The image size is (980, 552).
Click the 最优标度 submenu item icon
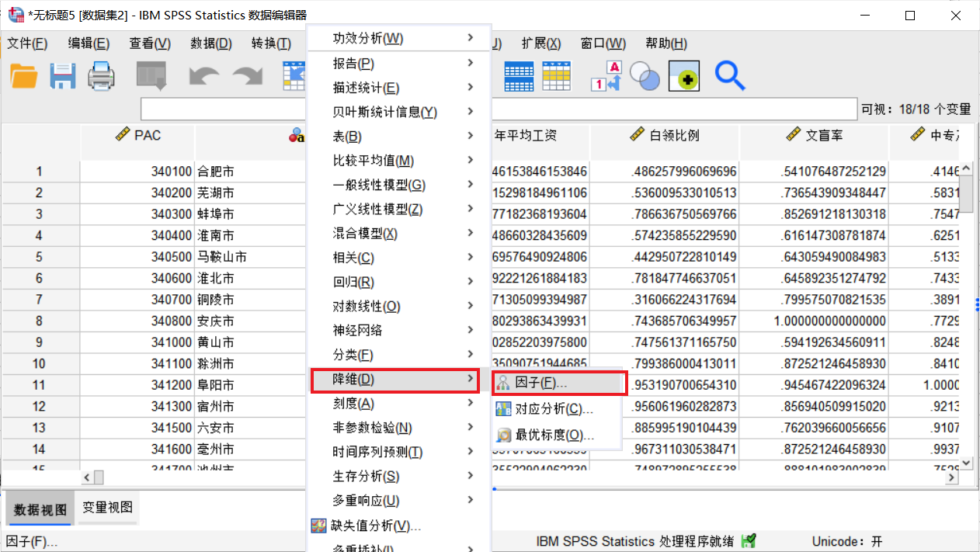pos(503,436)
